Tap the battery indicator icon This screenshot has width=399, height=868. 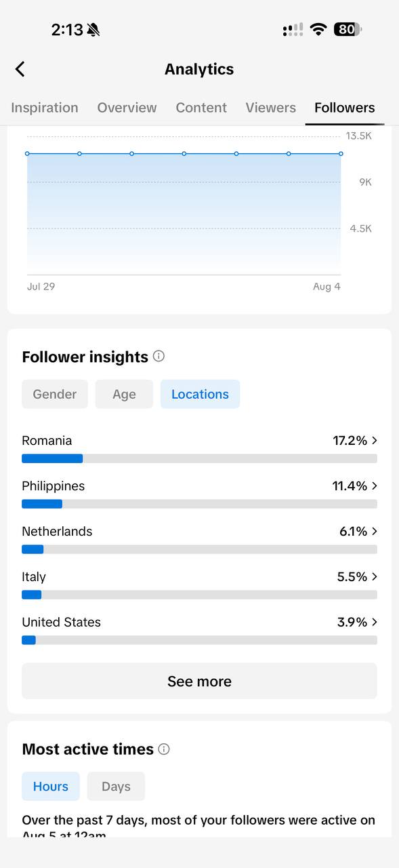click(x=348, y=29)
